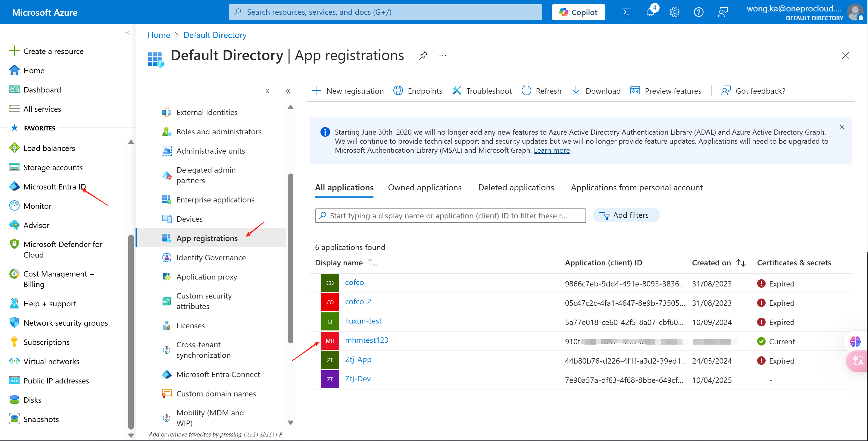Click Troubleshoot
Screen dimensions: 868x441
tap(482, 91)
